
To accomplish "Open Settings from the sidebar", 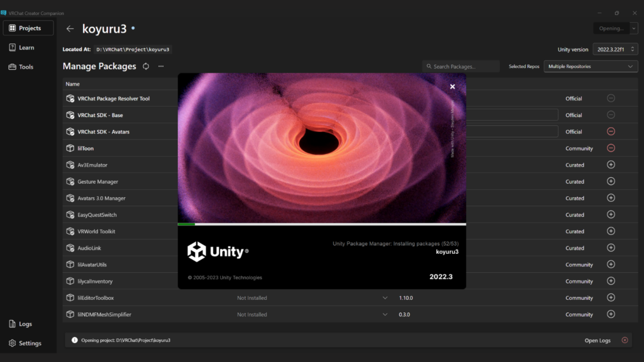I will 30,343.
